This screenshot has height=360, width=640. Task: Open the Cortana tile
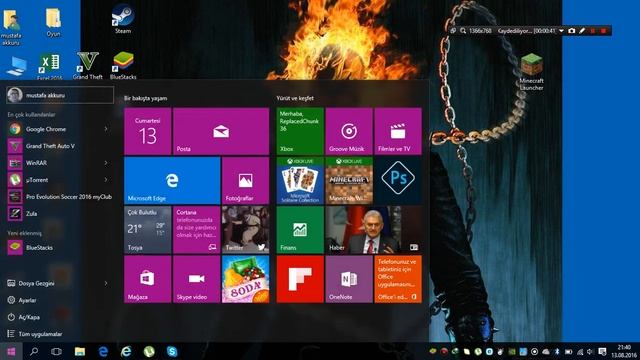[x=196, y=230]
